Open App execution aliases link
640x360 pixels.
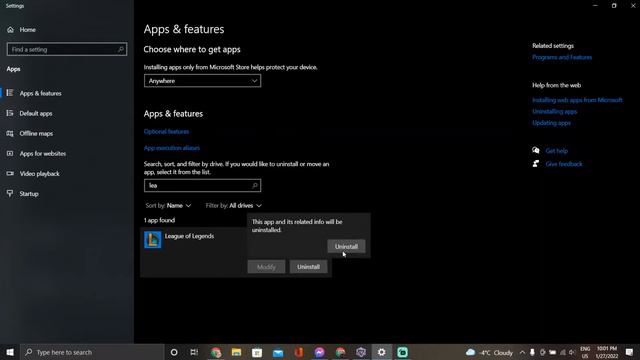click(x=171, y=148)
